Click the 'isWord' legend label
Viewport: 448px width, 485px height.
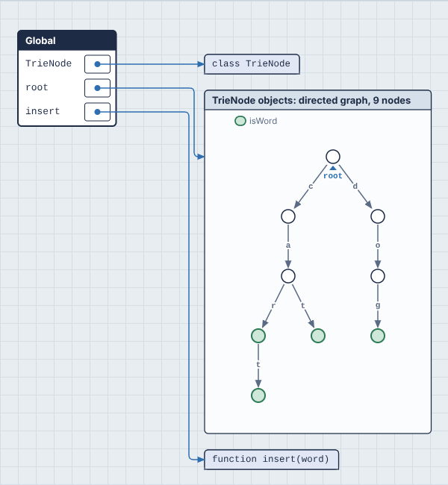263,121
